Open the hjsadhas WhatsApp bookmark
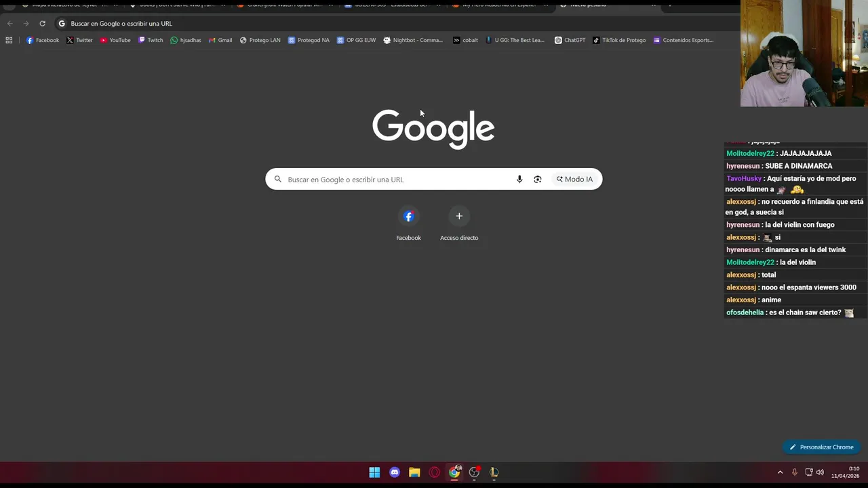The image size is (868, 488). point(186,40)
